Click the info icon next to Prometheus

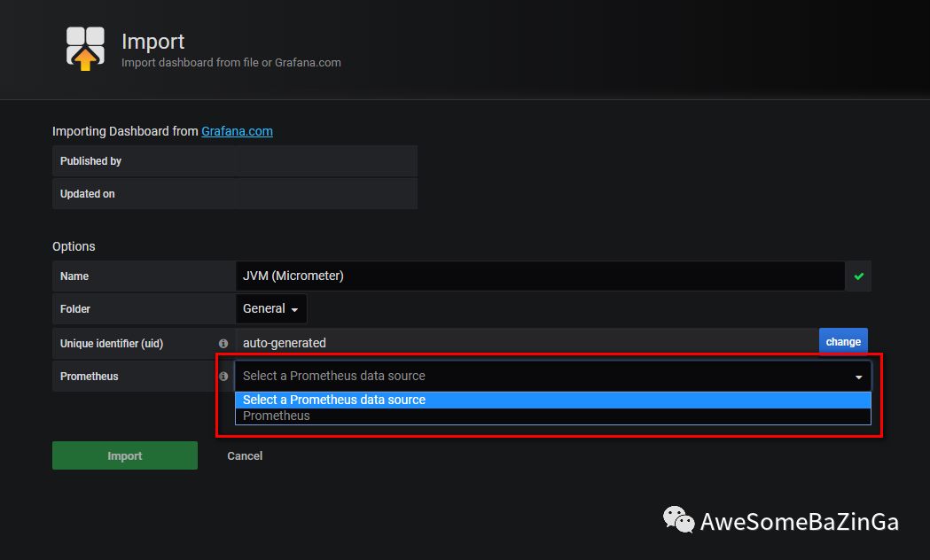[223, 377]
